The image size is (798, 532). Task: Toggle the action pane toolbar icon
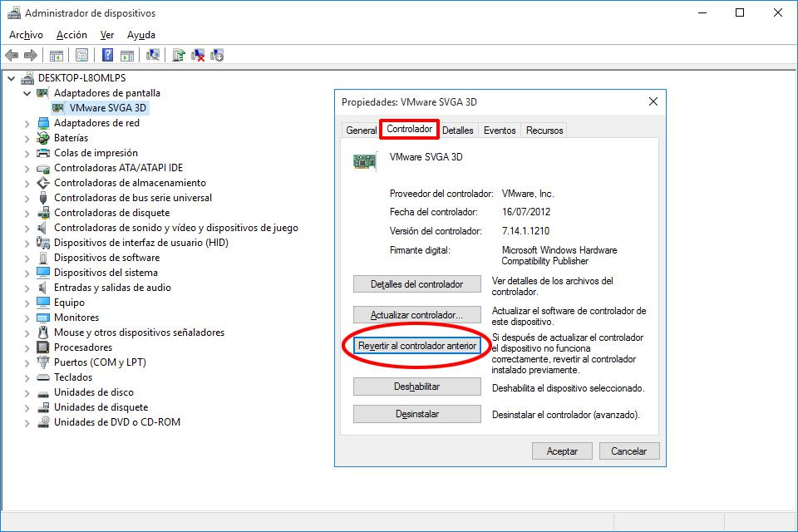pos(127,55)
